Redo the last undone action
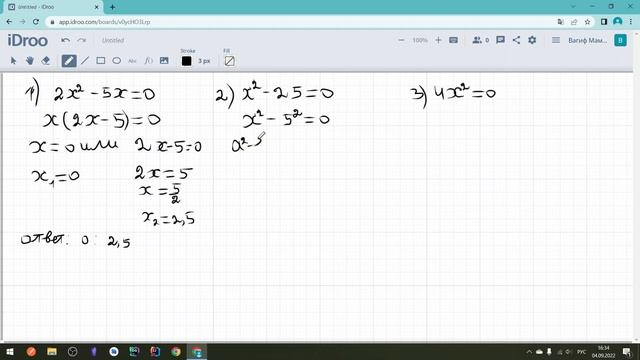640x360 pixels. [82, 40]
